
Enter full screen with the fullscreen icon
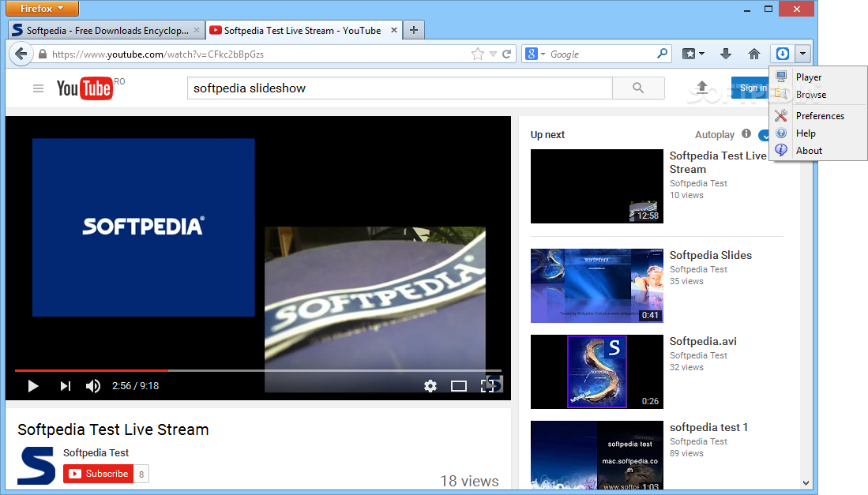(487, 386)
